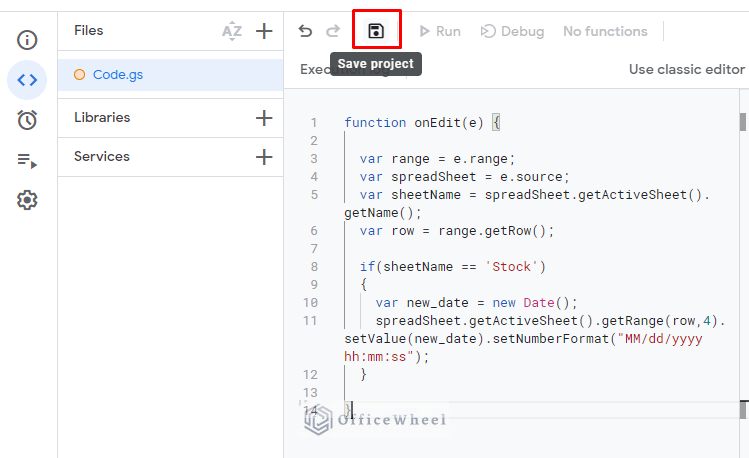749x458 pixels.
Task: Add a library with Libraries plus
Action: (x=264, y=118)
